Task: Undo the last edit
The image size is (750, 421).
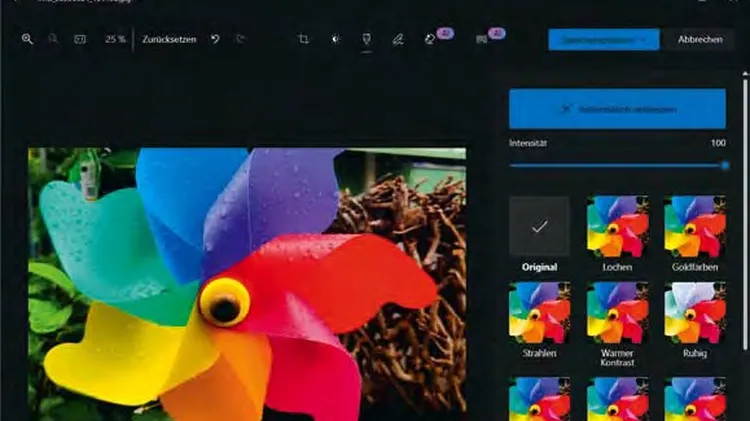Action: pos(215,39)
